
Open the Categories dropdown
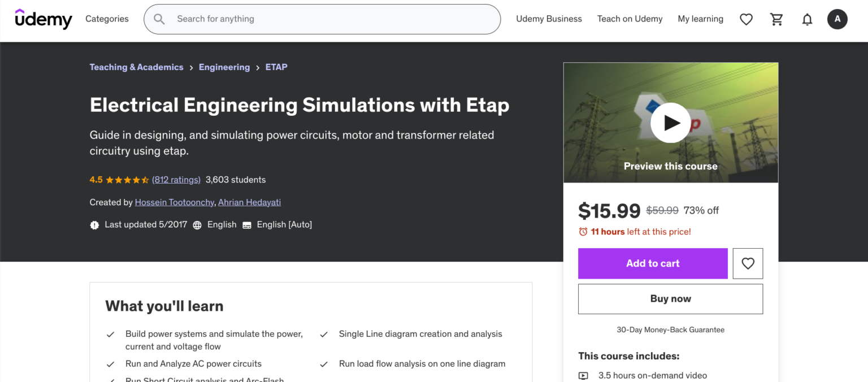coord(107,19)
